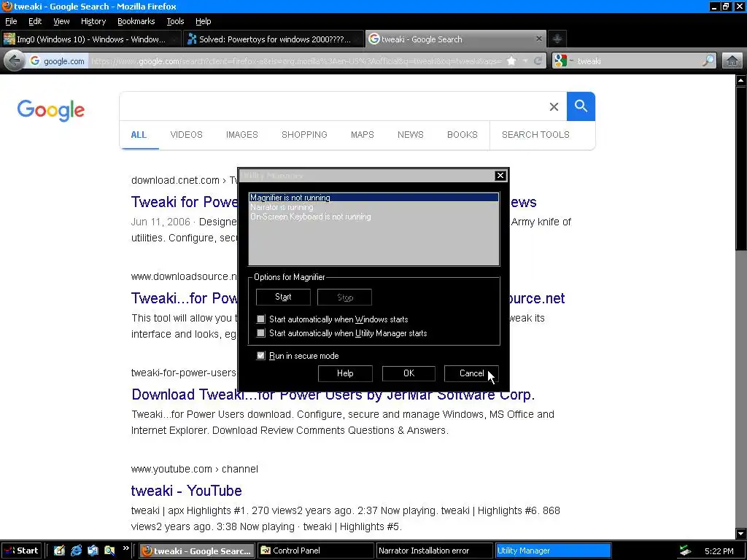
Task: Select the VIDEOS search filter
Action: tap(186, 135)
